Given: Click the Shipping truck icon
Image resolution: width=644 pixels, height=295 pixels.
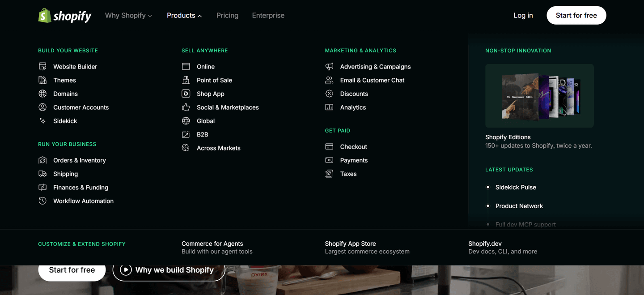Looking at the screenshot, I should click(42, 174).
